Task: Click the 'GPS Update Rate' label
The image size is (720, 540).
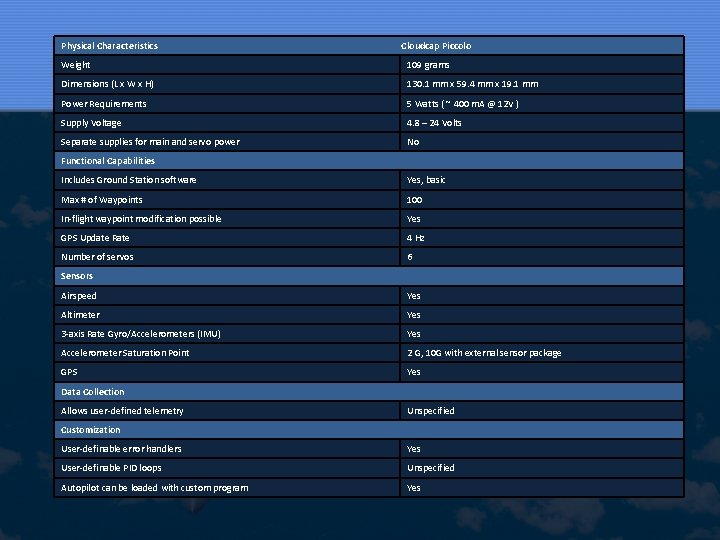Action: coord(95,238)
